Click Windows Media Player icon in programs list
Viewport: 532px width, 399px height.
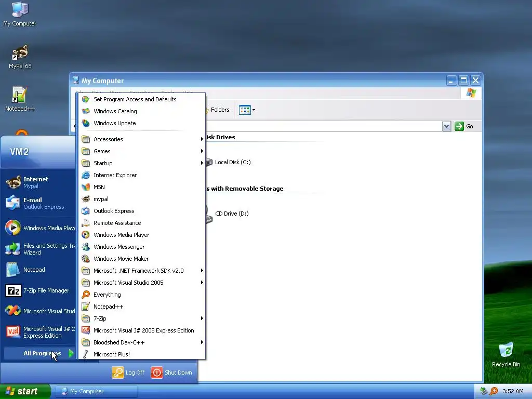point(86,235)
